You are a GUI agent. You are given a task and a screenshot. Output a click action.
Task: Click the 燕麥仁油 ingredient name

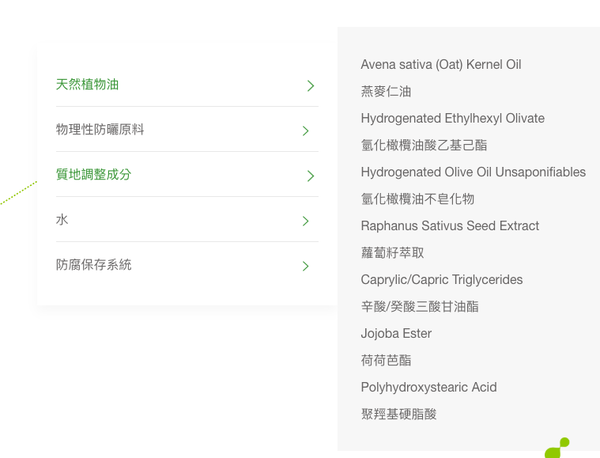386,91
